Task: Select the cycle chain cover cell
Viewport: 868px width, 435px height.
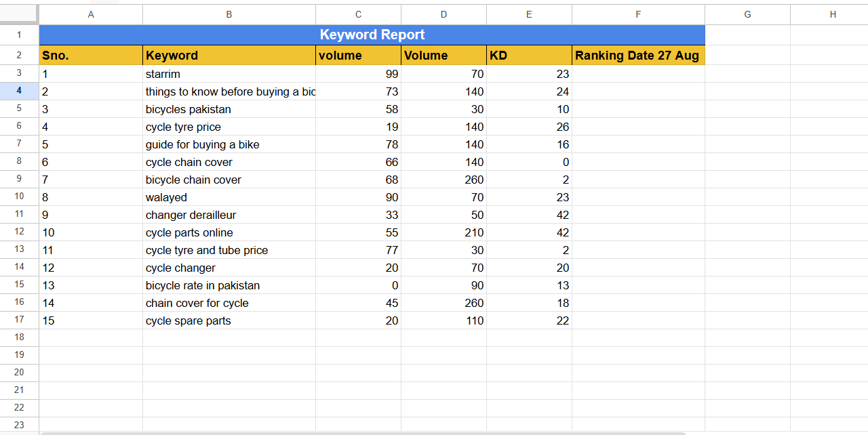Action: coord(229,162)
